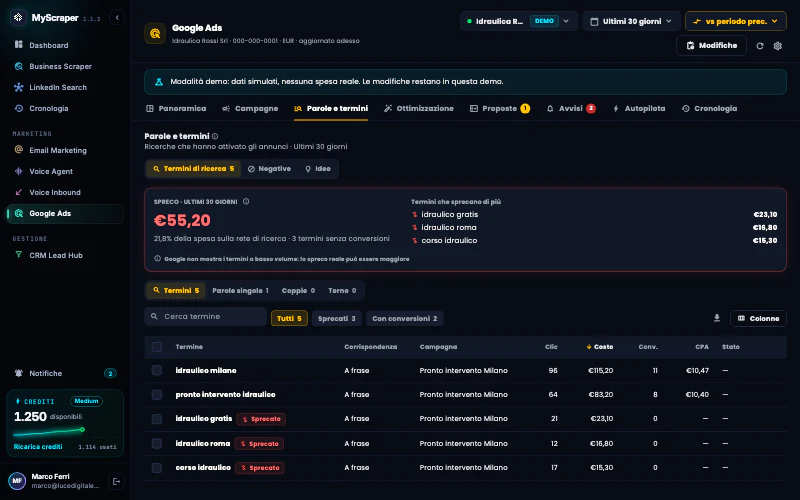Filter by Sprecati 3
The height and width of the screenshot is (500, 800).
[x=337, y=318]
